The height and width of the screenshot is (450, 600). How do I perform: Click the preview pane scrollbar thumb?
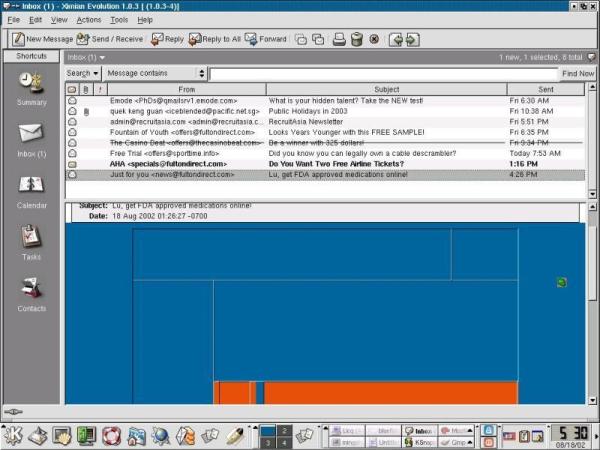(x=592, y=262)
